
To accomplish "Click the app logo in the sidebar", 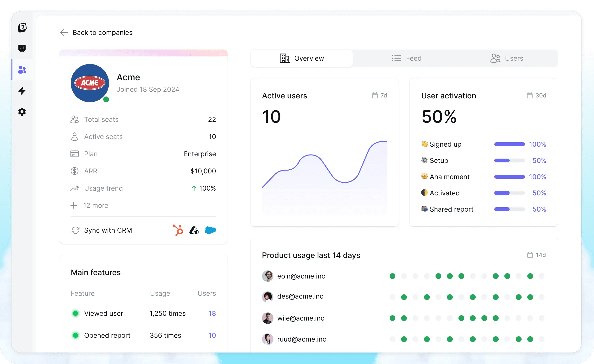I will coord(22,27).
